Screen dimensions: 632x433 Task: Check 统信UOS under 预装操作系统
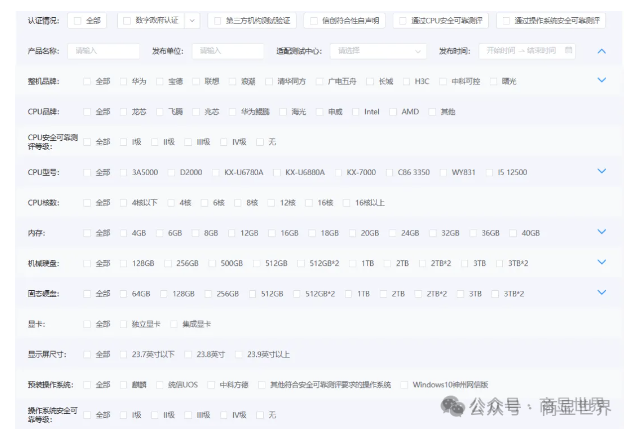(x=160, y=385)
